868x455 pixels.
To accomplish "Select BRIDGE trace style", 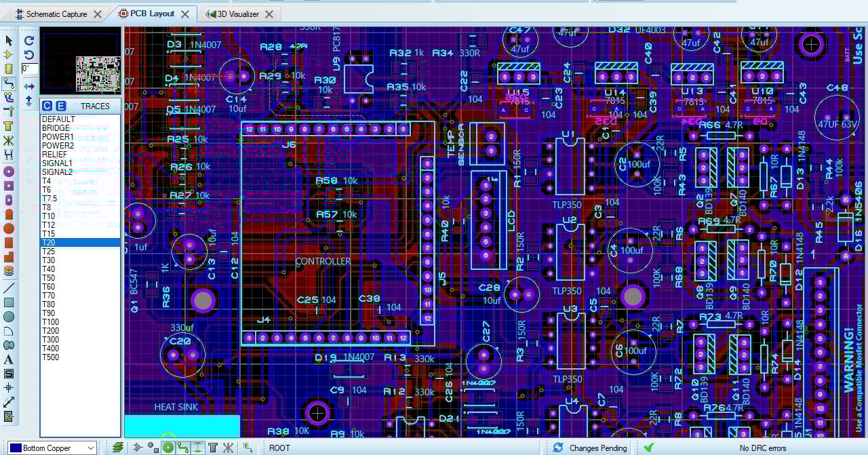I will click(x=80, y=128).
